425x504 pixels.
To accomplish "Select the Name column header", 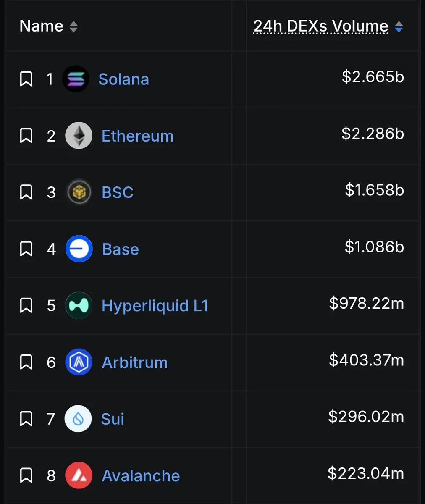I will coord(42,26).
